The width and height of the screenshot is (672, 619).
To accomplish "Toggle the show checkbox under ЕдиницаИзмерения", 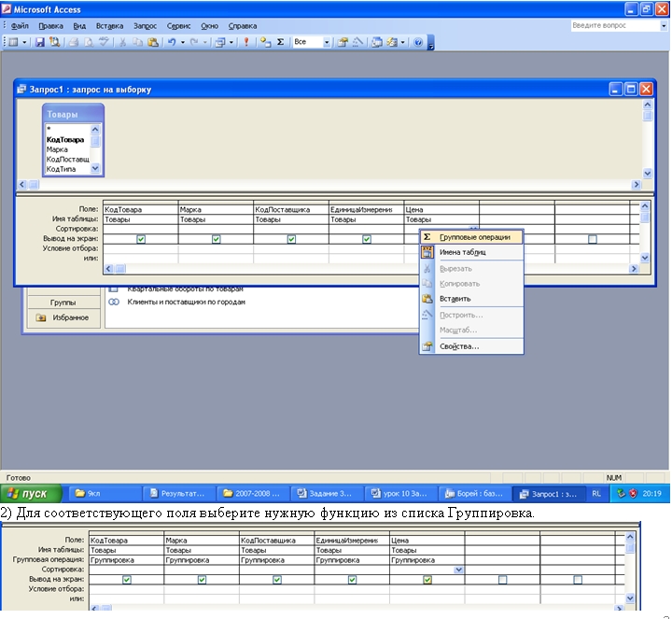I will click(367, 239).
